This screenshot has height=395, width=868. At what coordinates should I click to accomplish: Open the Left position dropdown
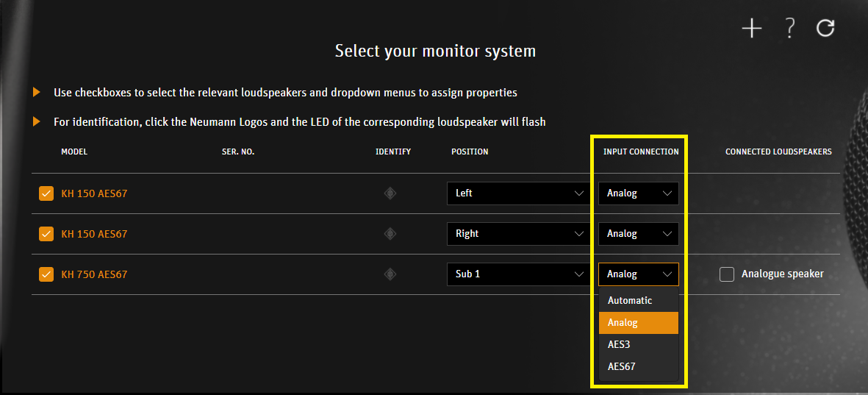click(x=517, y=193)
